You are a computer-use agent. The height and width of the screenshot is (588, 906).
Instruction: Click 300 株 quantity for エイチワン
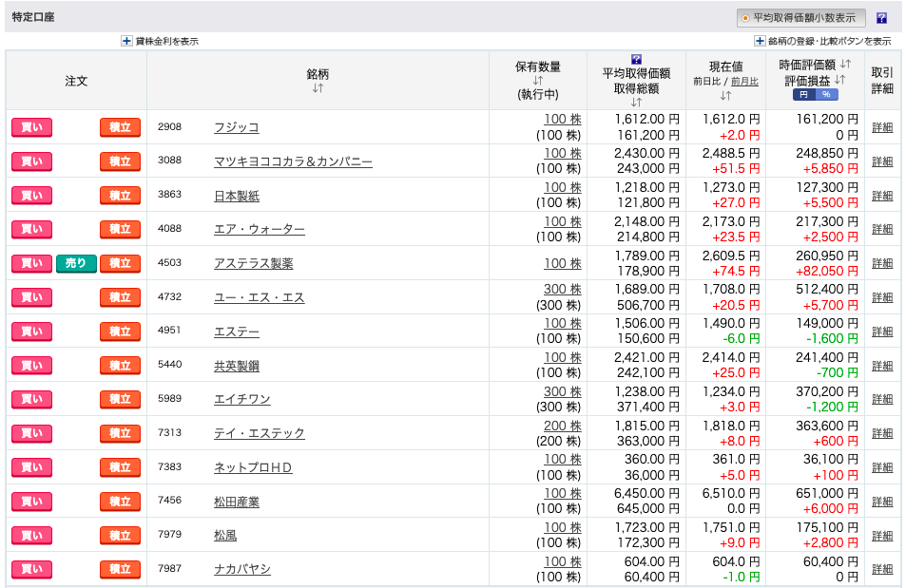562,391
